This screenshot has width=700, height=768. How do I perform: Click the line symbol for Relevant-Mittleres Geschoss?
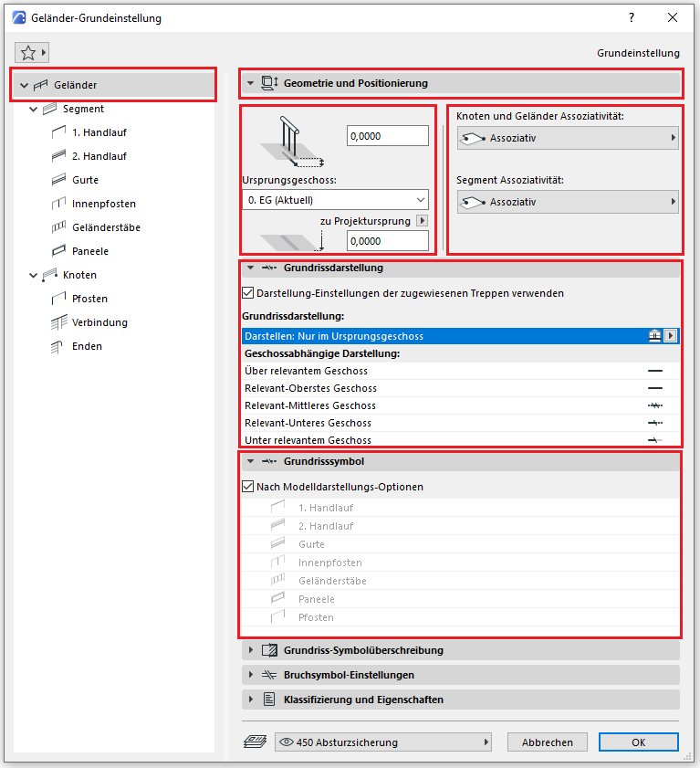point(654,405)
